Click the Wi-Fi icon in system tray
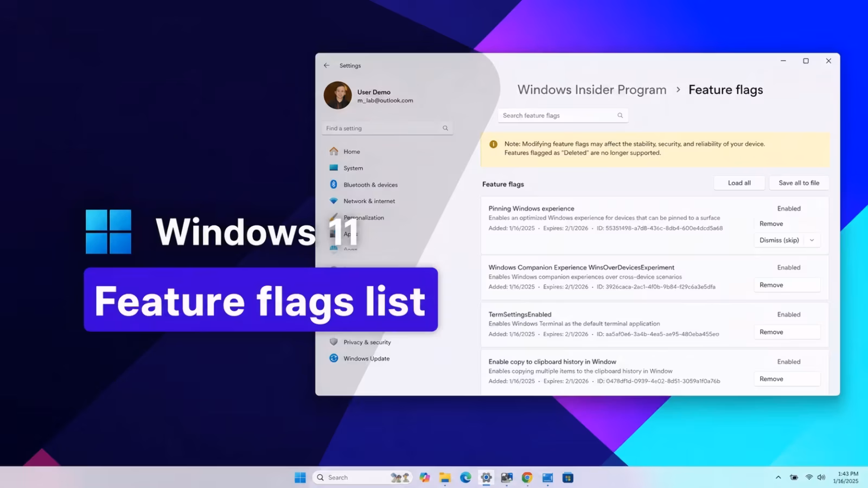Screen dimensions: 868x488 coord(809,478)
